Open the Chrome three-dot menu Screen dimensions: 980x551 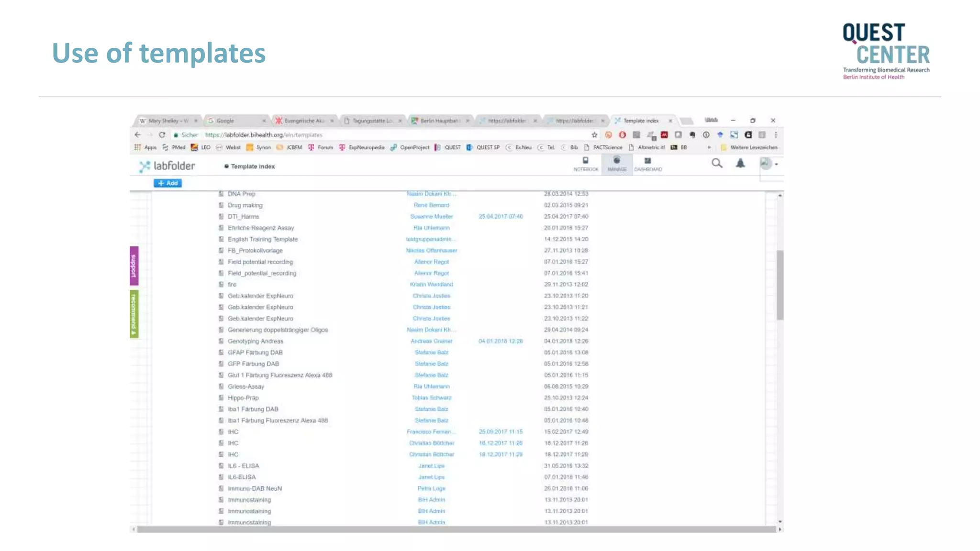(x=776, y=135)
